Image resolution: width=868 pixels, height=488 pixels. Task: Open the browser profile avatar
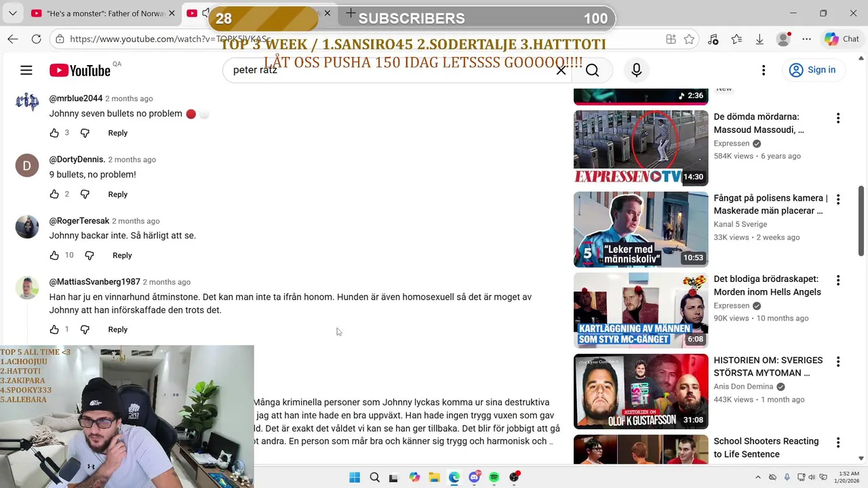(783, 39)
